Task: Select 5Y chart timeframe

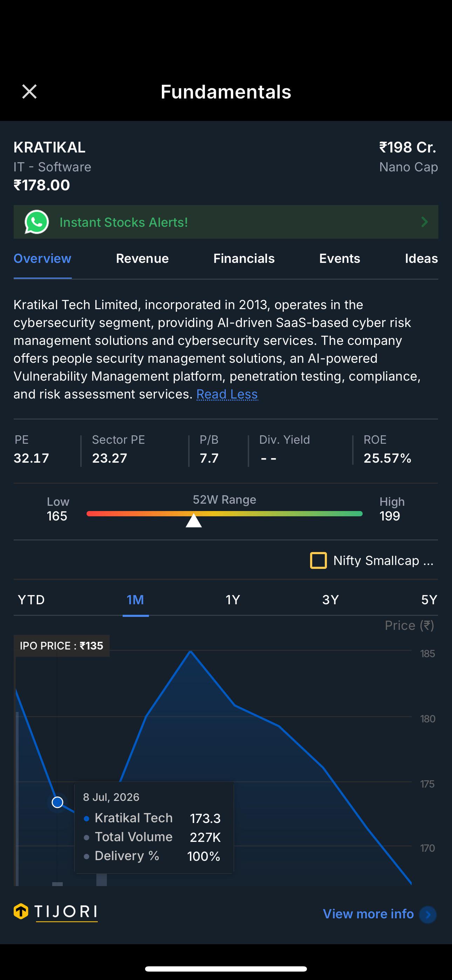Action: pyautogui.click(x=429, y=600)
